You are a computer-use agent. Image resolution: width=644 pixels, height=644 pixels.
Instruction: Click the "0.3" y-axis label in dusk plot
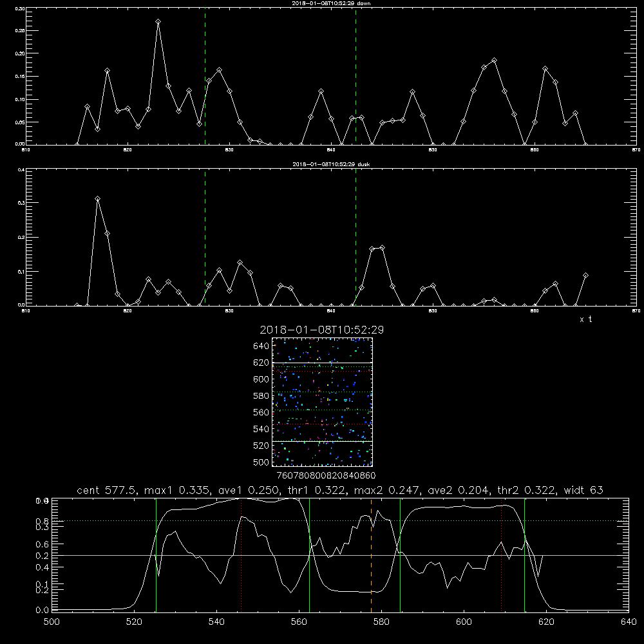[21, 203]
